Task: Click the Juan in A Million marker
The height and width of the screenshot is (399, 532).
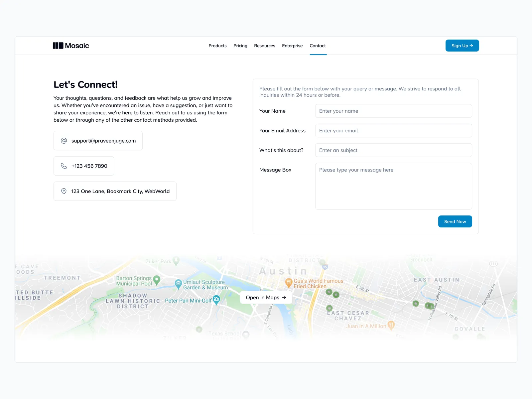Action: (391, 325)
